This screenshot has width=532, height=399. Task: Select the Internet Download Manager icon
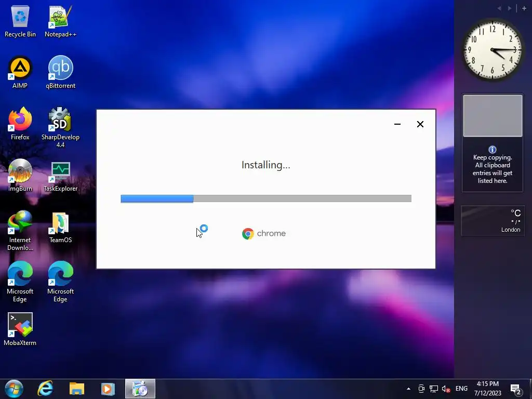pyautogui.click(x=20, y=231)
